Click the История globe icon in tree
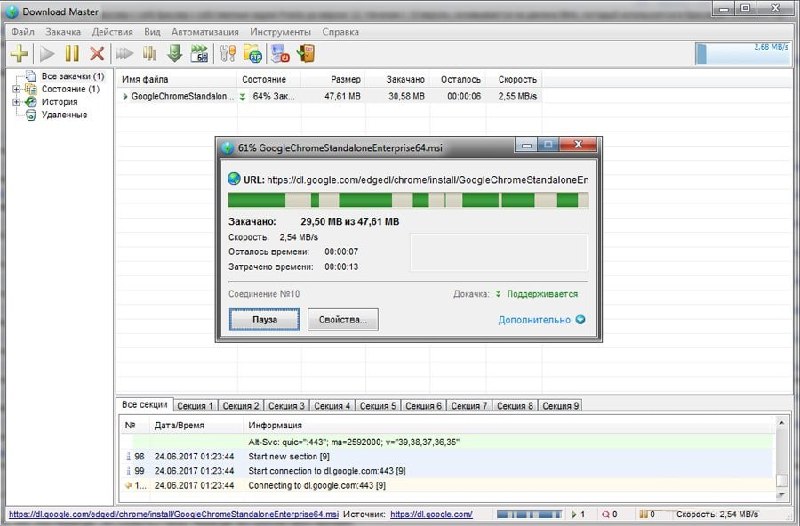Image resolution: width=800 pixels, height=526 pixels. tap(31, 102)
